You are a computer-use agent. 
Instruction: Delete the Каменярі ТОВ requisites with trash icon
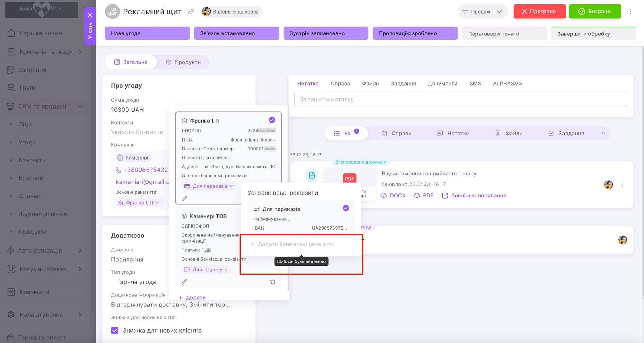coord(273,282)
